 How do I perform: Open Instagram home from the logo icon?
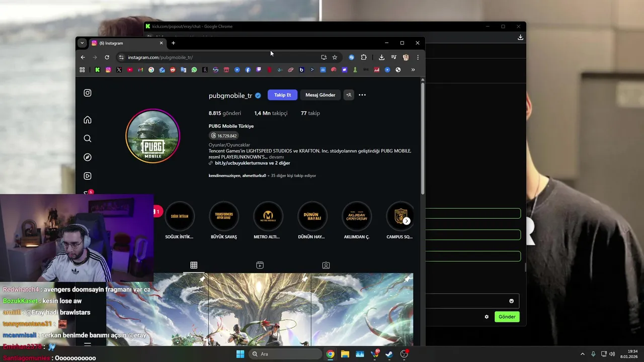88,93
